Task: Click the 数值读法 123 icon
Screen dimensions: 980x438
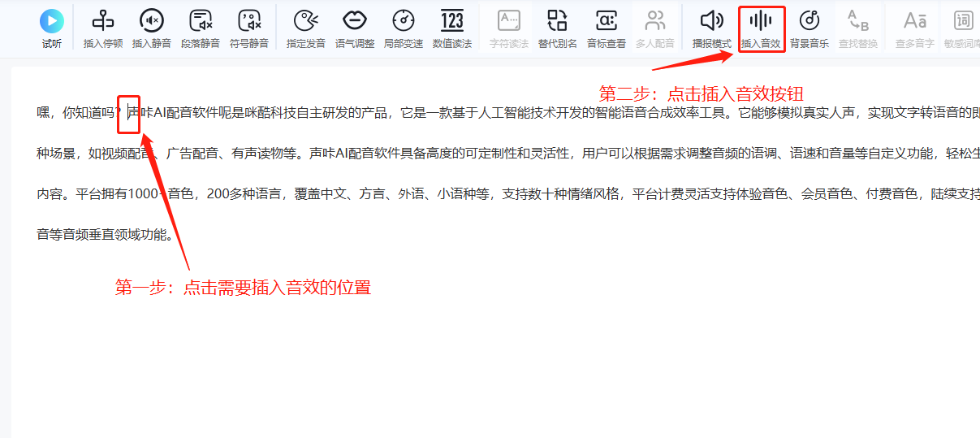Action: pos(452,28)
